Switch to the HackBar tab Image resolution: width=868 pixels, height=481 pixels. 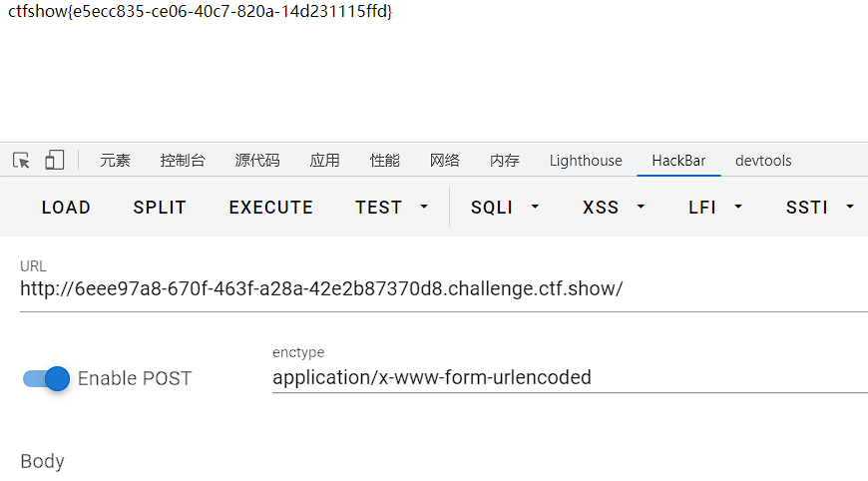tap(678, 161)
